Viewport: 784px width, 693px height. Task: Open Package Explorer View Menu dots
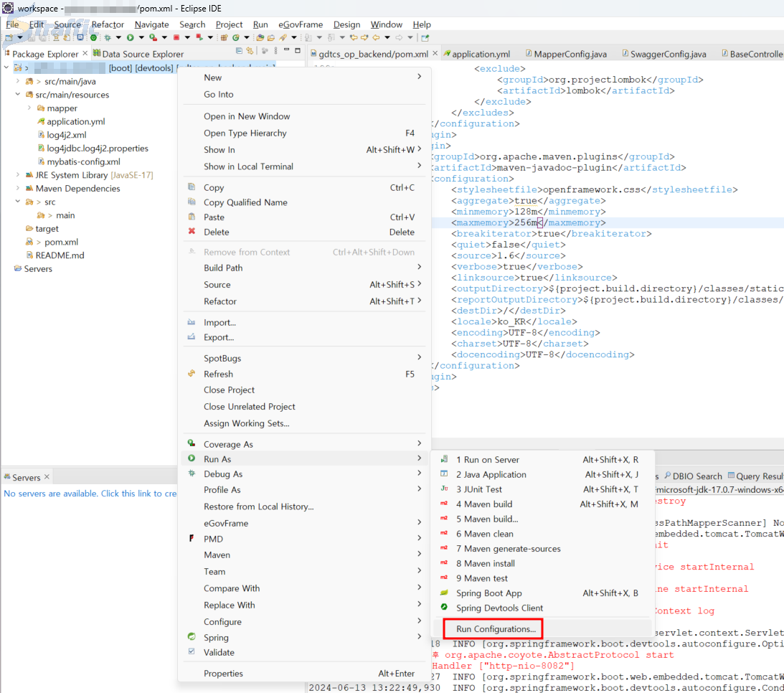point(275,50)
